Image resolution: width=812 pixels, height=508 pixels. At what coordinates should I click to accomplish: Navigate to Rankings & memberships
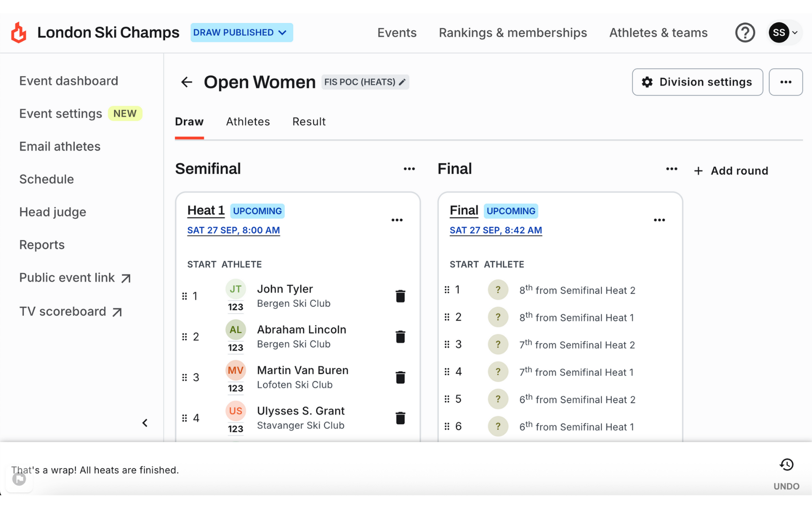tap(513, 32)
